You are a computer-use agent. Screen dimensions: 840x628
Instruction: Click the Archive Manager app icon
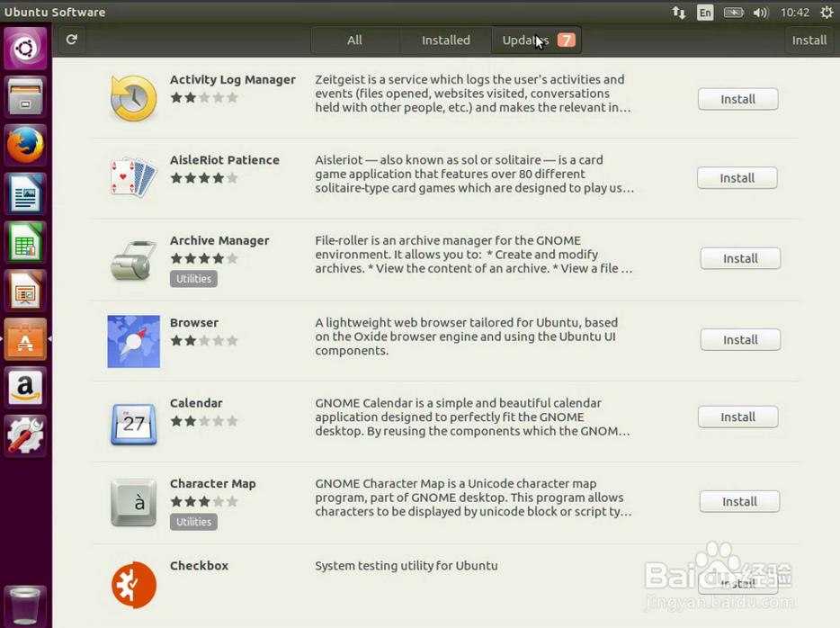[x=133, y=260]
